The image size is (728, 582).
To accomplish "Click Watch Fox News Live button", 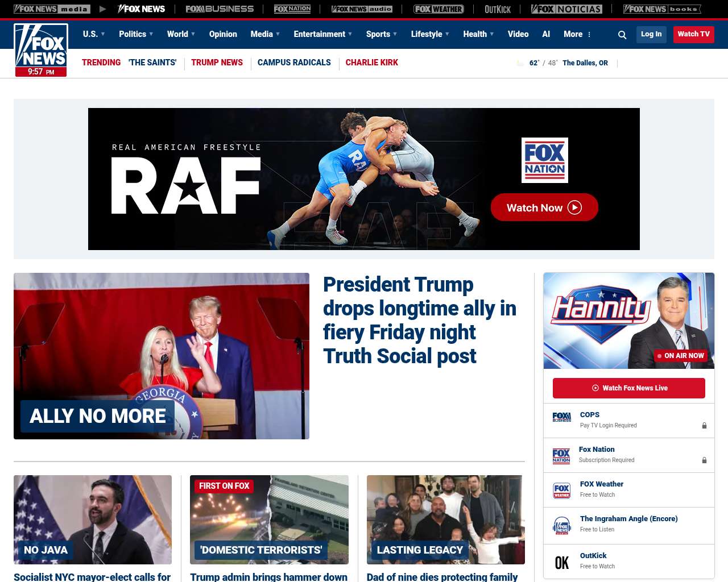I will click(x=629, y=388).
